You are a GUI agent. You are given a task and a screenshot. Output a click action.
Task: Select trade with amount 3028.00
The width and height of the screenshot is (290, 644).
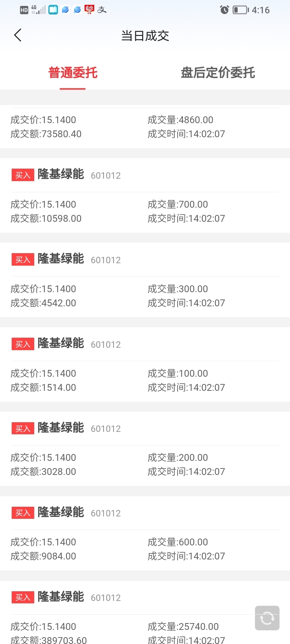tap(145, 449)
